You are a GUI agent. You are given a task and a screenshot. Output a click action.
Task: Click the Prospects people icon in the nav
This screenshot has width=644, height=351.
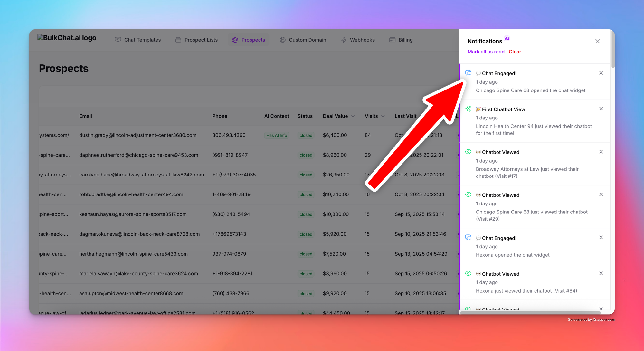(235, 40)
